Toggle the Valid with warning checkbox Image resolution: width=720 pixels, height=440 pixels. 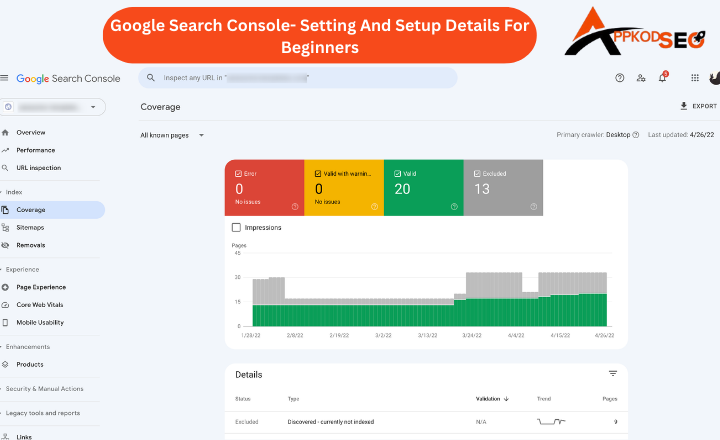pos(318,174)
